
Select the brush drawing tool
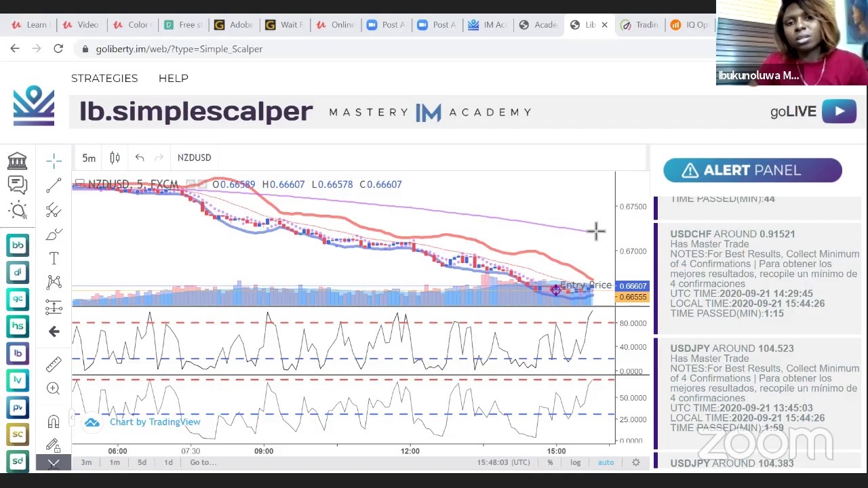54,235
